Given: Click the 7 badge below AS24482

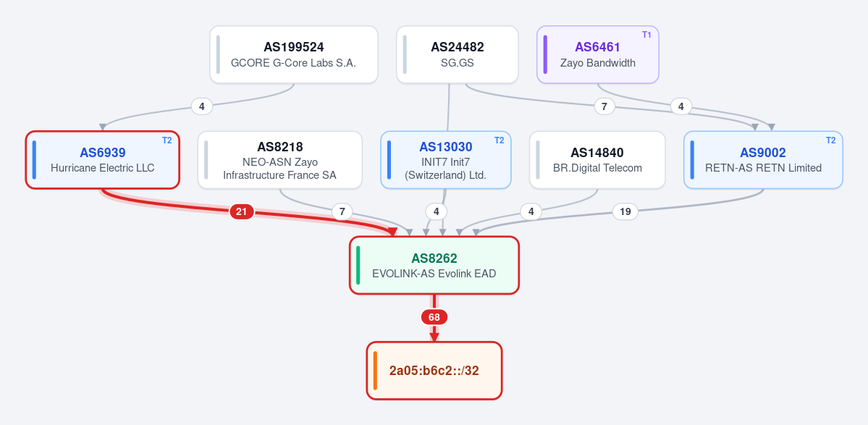Looking at the screenshot, I should click(604, 106).
